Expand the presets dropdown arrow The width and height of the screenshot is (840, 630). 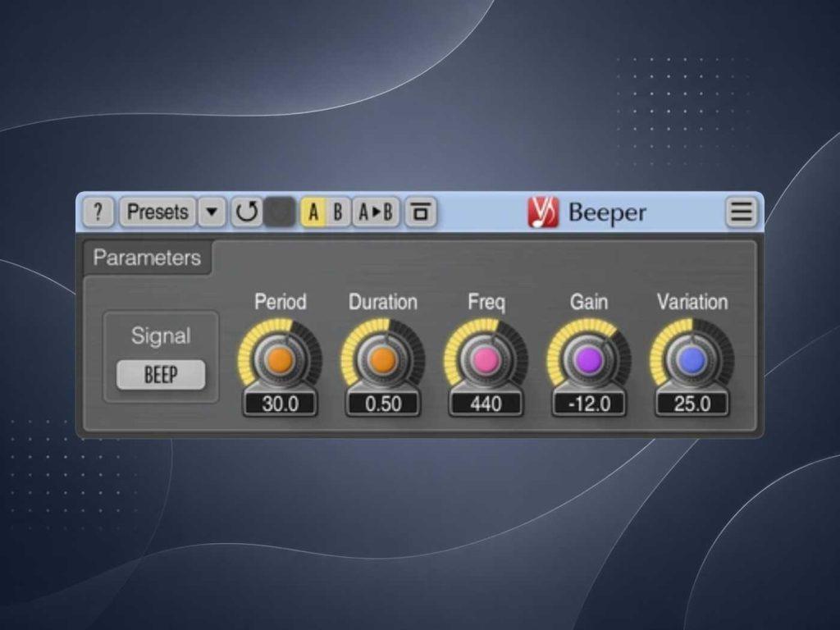[212, 212]
